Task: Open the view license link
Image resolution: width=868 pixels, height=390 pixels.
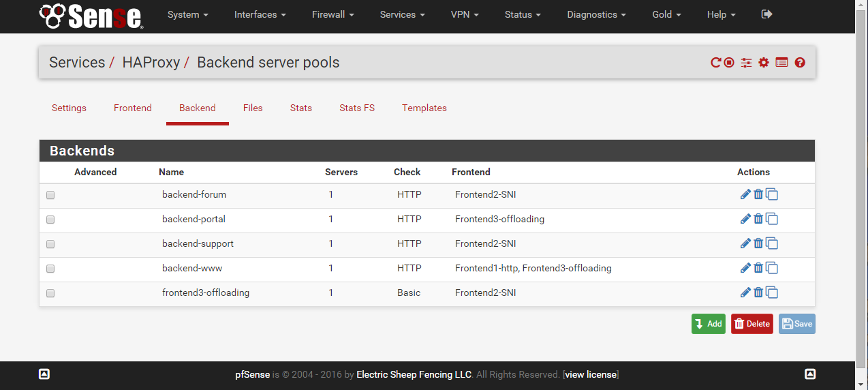Action: [x=591, y=374]
